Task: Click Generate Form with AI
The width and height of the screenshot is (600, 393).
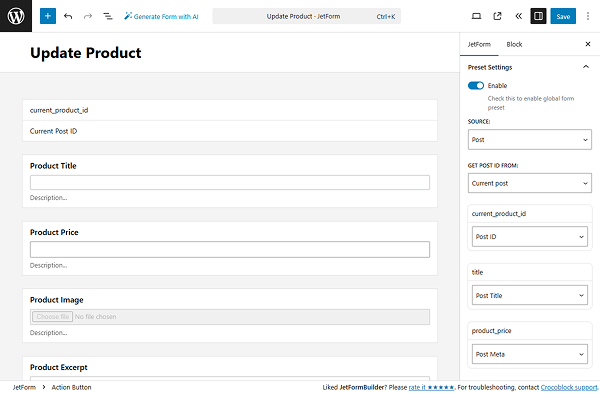Action: (x=161, y=16)
